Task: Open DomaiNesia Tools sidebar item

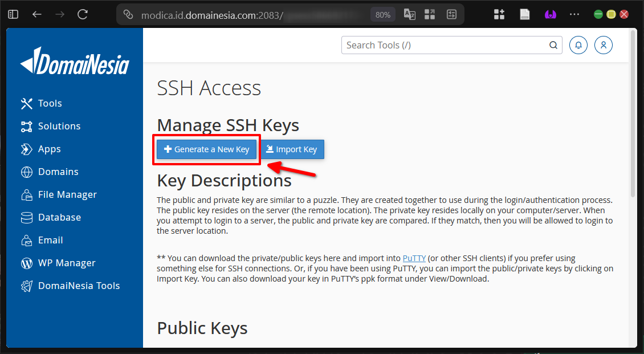Action: (79, 286)
